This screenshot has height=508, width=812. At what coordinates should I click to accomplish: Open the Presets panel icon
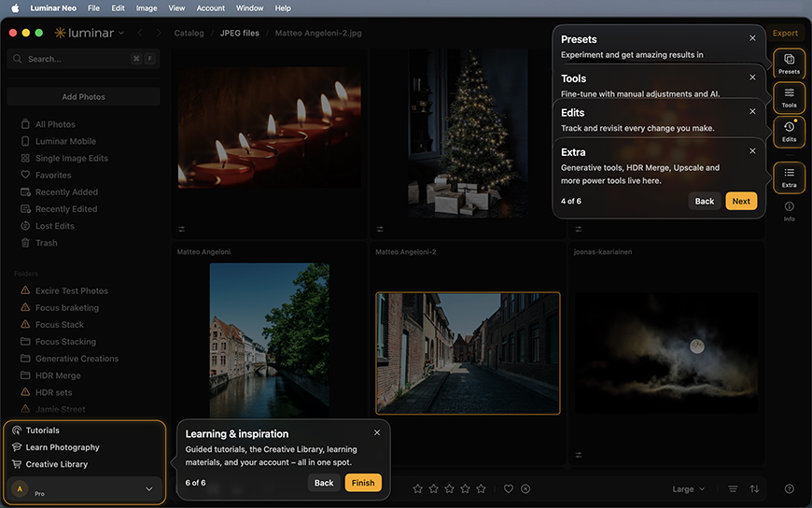point(789,63)
